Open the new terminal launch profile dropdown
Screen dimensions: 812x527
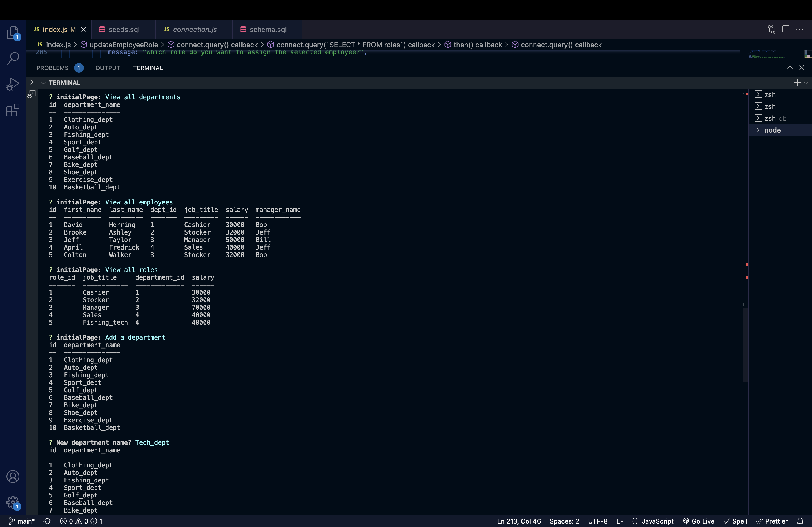(x=806, y=82)
